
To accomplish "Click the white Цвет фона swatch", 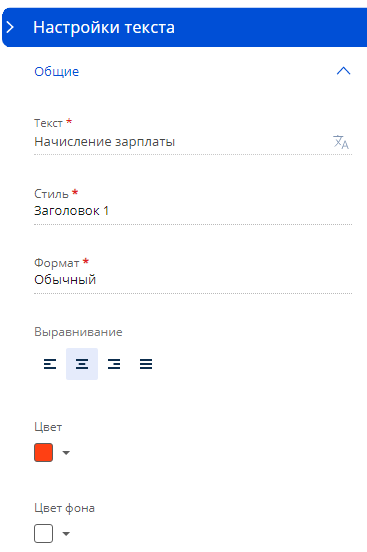I will point(44,533).
